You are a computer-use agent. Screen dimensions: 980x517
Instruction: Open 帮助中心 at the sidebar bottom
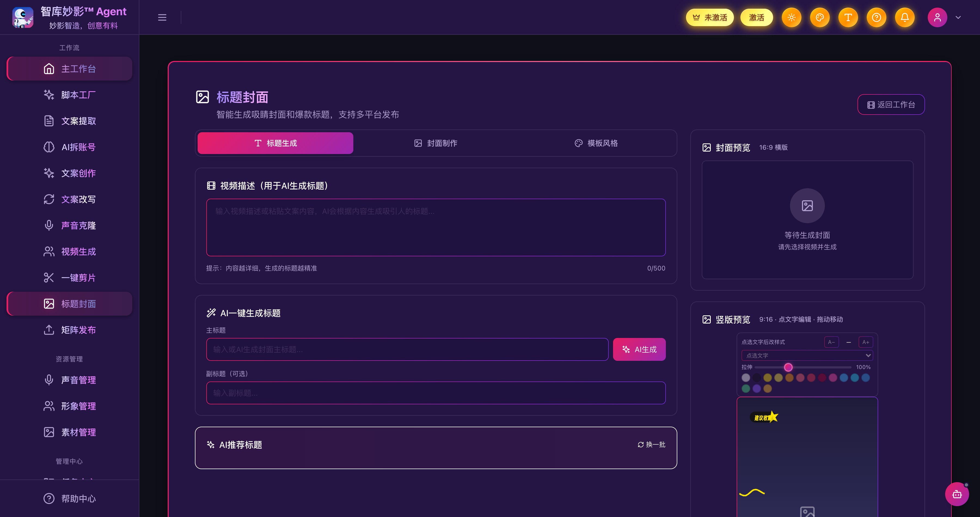tap(70, 498)
